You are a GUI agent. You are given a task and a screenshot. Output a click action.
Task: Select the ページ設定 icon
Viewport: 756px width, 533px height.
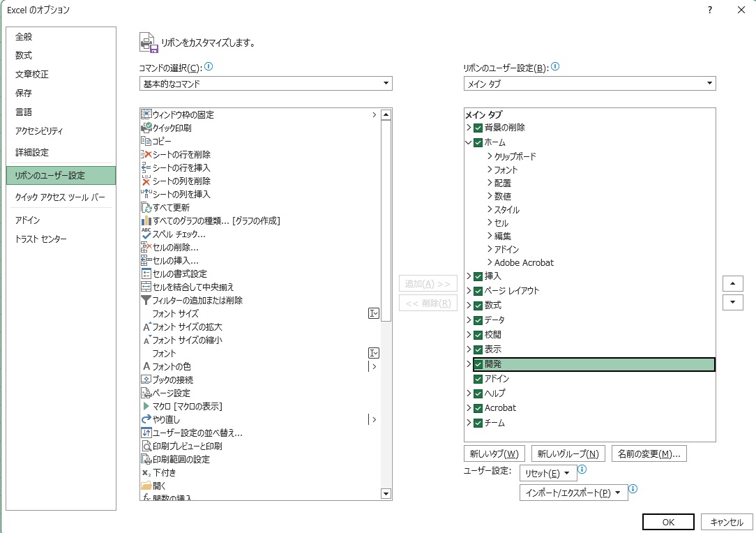point(146,393)
